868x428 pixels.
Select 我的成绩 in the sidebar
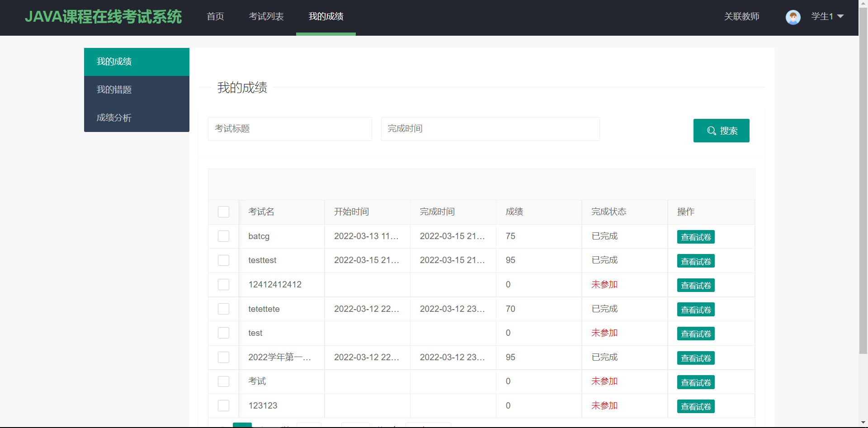coord(137,62)
